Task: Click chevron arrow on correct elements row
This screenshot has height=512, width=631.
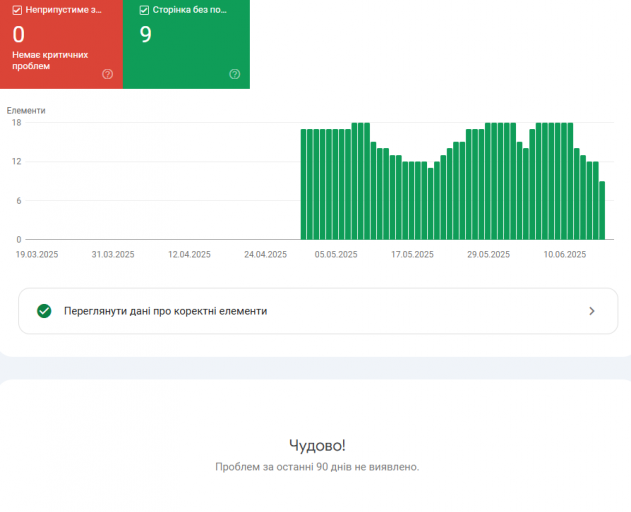Action: [x=592, y=311]
